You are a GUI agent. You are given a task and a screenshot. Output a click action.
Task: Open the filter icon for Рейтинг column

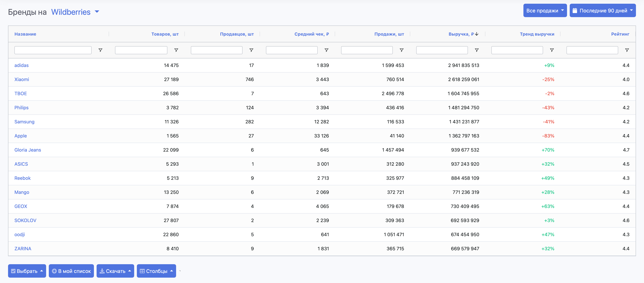tap(627, 50)
